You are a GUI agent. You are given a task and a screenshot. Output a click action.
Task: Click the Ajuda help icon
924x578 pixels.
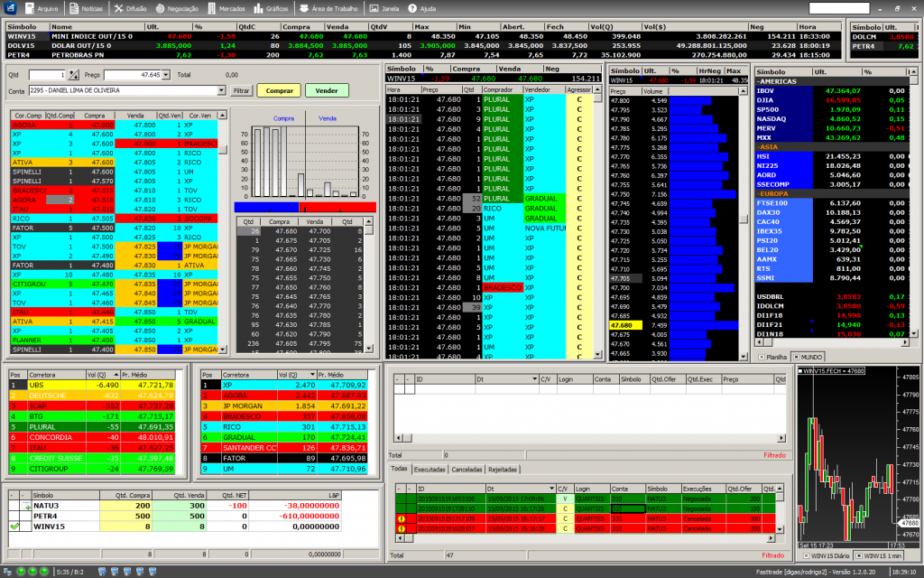[x=420, y=8]
